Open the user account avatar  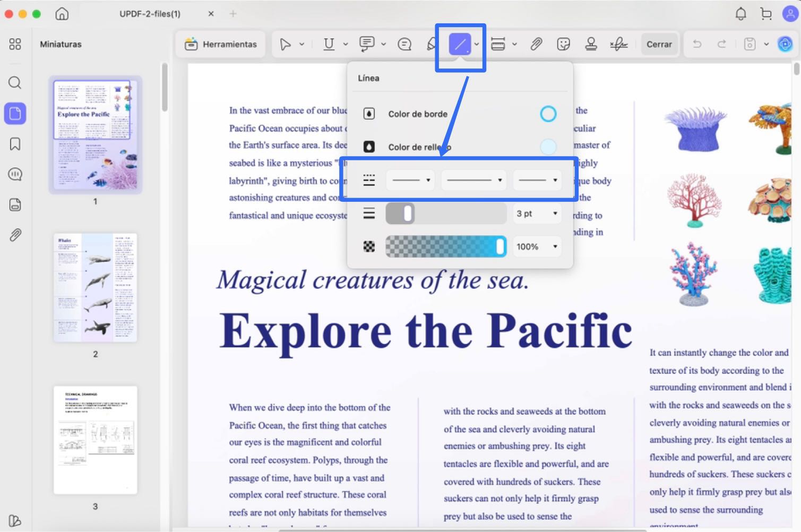click(790, 14)
